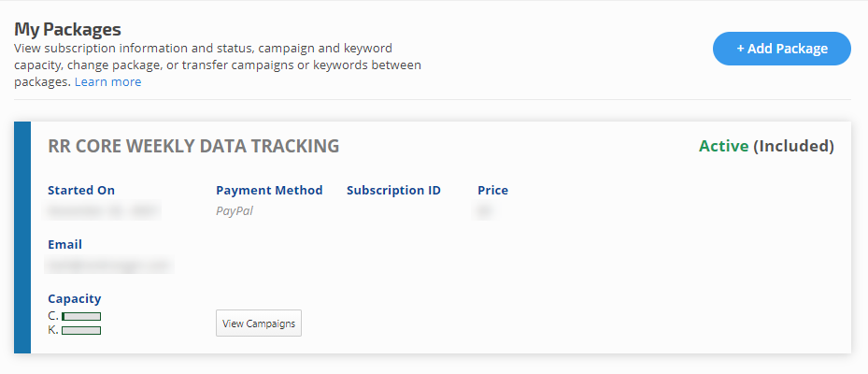
Task: Click the campaign capacity bar labeled C.
Action: click(x=81, y=317)
